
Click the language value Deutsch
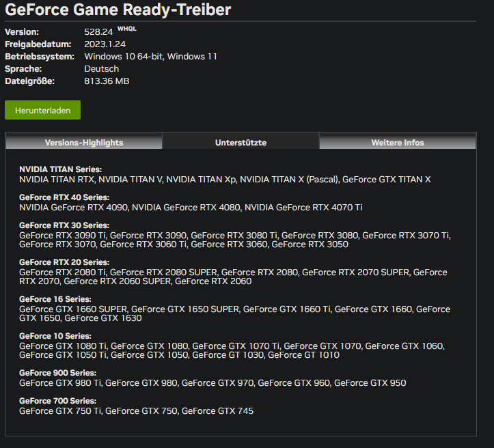coord(101,68)
